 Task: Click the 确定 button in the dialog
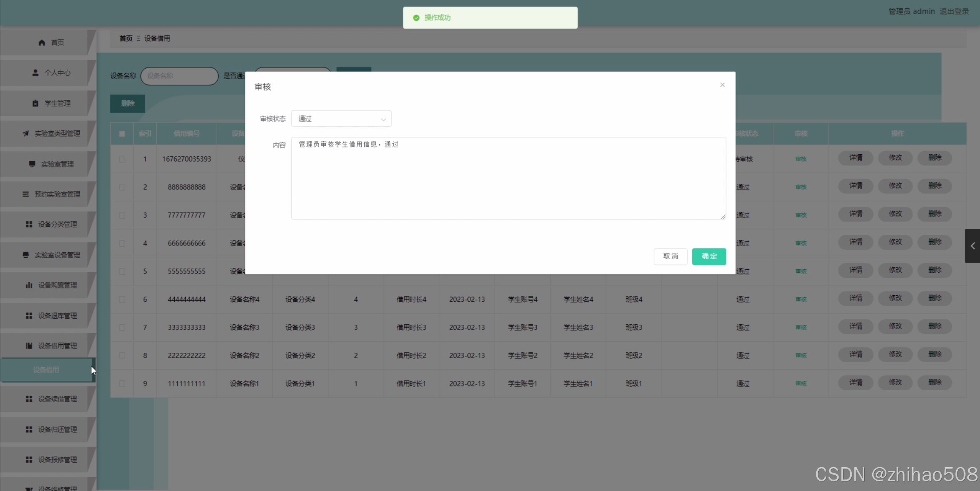tap(709, 256)
